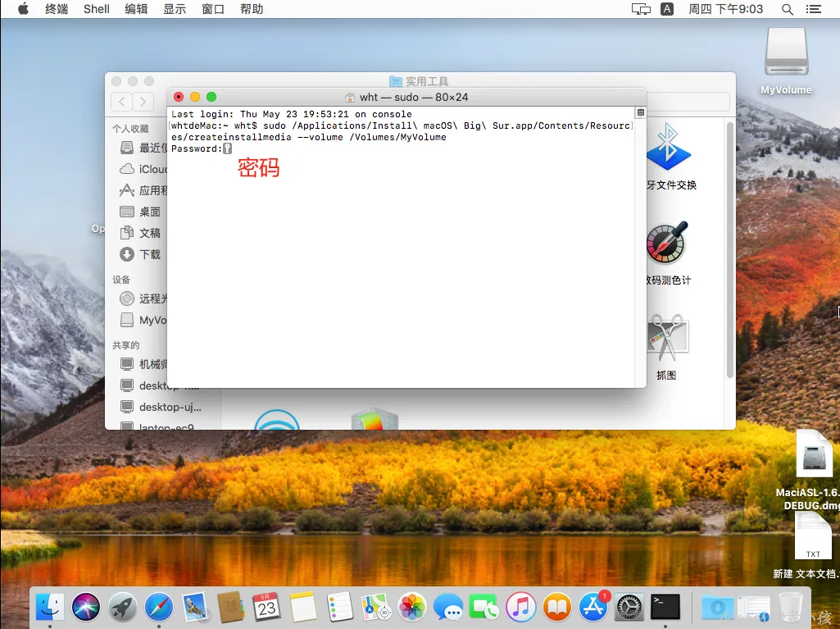Open the 终端 menu
The image size is (840, 629).
(x=57, y=8)
